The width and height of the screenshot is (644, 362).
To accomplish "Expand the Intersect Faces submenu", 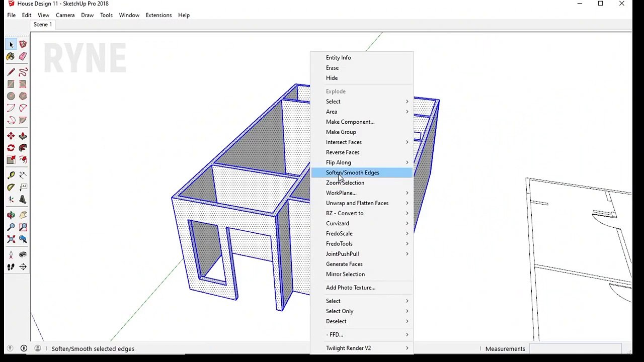I will coord(362,142).
